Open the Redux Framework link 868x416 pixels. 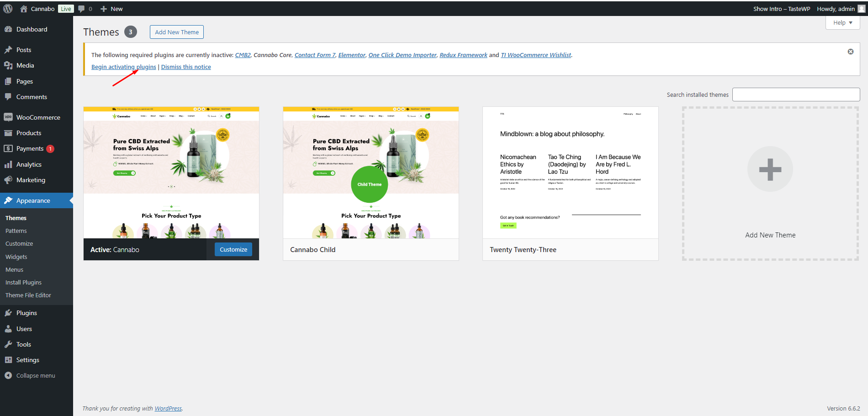pyautogui.click(x=463, y=55)
